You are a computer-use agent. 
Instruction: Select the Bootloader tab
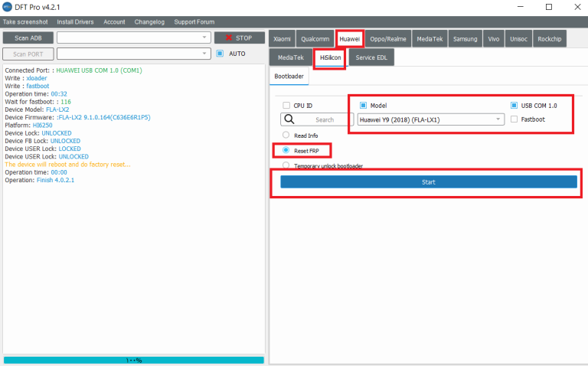(289, 76)
